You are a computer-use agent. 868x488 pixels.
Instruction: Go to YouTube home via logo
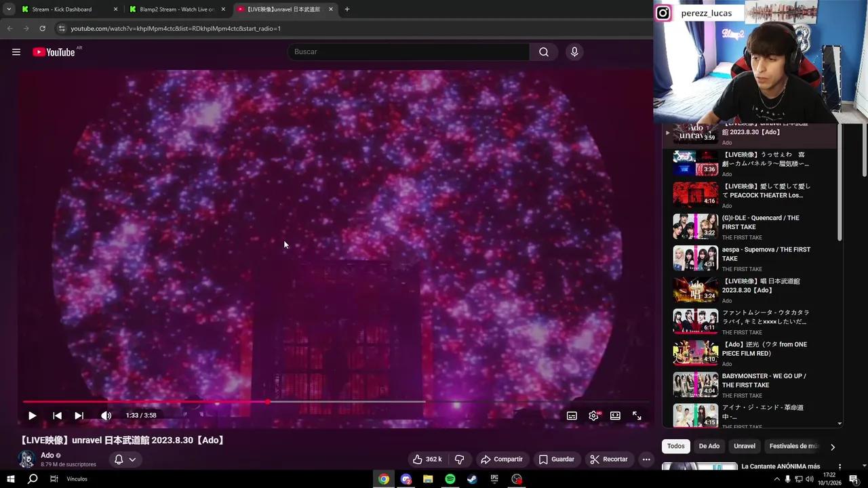click(x=54, y=52)
